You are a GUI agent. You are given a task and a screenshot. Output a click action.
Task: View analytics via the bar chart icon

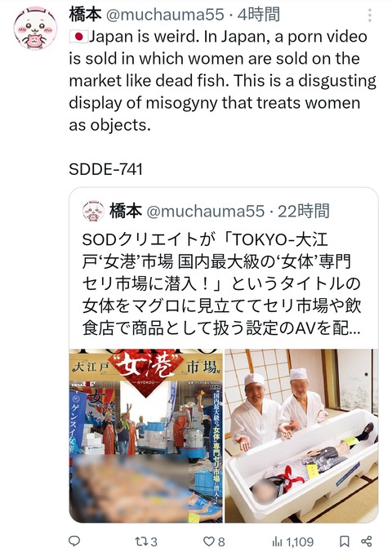[278, 542]
